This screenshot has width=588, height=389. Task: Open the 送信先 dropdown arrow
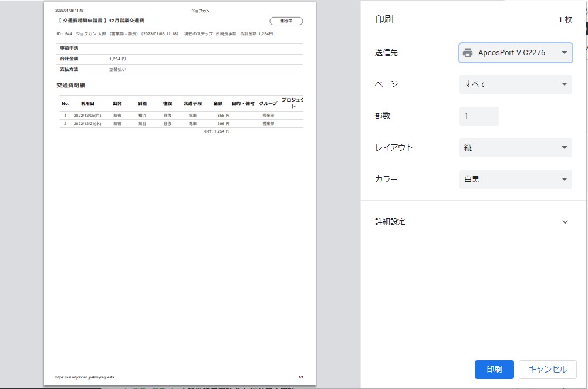(564, 53)
